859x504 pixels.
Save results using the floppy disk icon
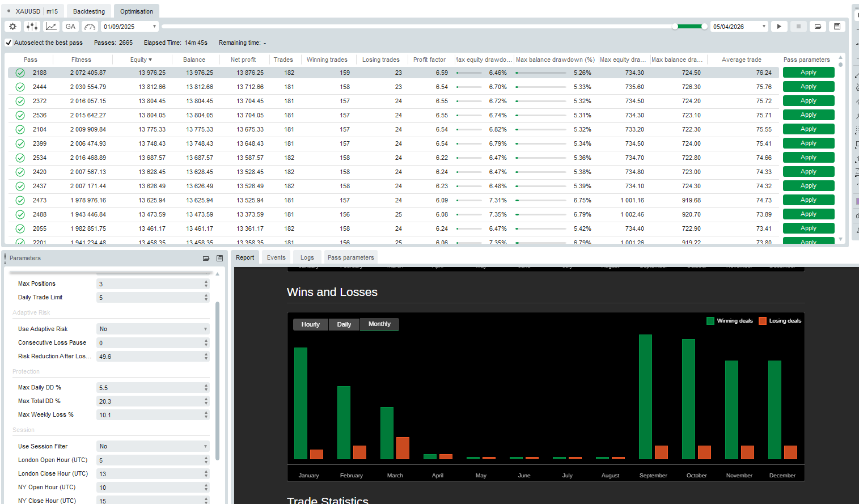837,26
